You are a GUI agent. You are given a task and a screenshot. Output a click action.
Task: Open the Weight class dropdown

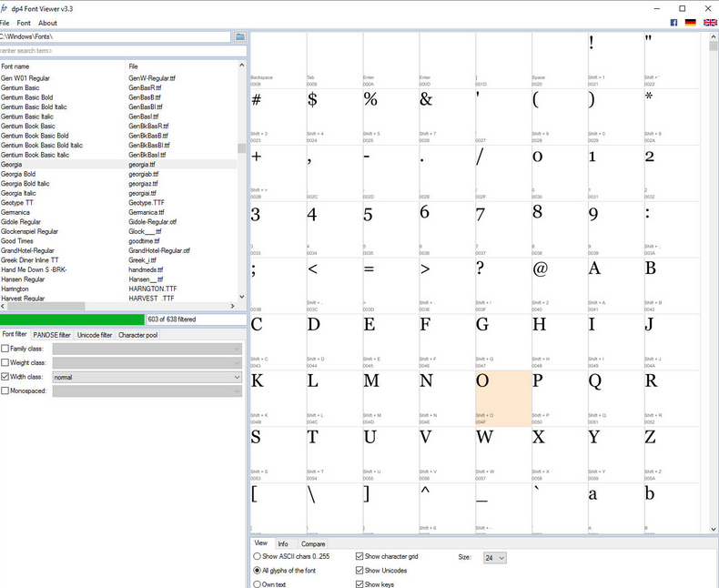pyautogui.click(x=147, y=363)
